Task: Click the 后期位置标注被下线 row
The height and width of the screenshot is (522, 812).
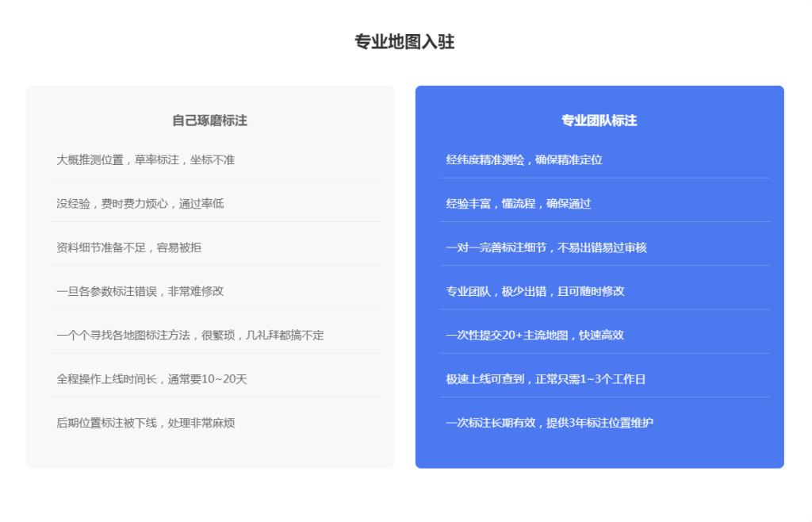Action: click(145, 423)
